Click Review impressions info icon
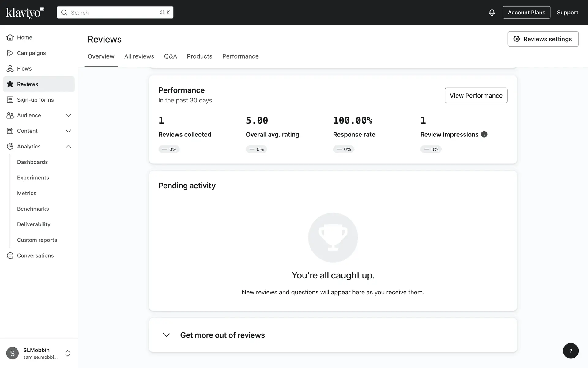The width and height of the screenshot is (588, 368). [x=484, y=134]
